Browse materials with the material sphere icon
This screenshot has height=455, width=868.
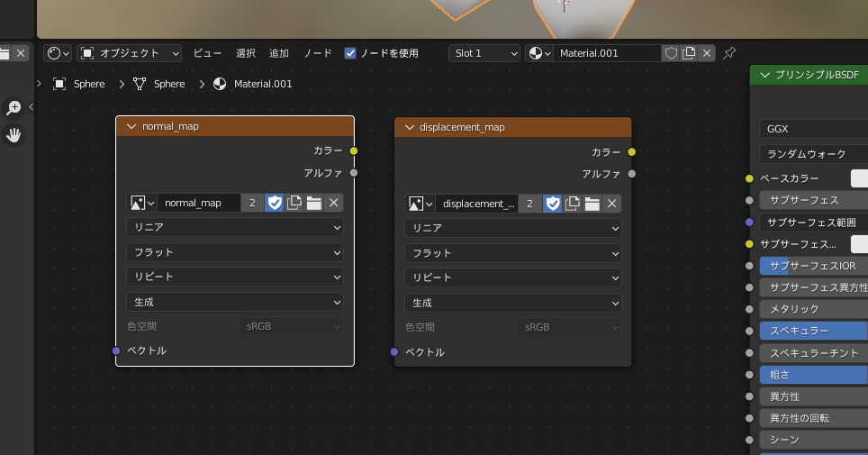coord(539,53)
